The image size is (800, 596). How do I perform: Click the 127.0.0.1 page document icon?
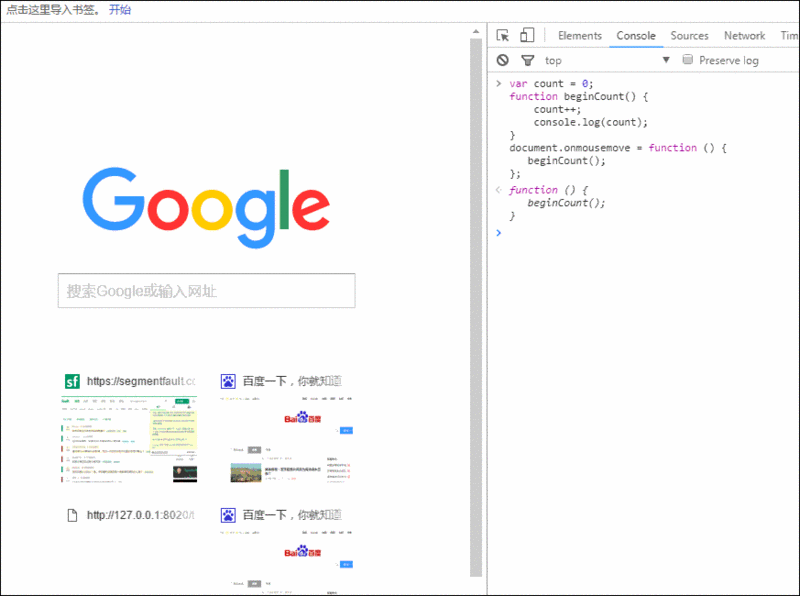click(x=72, y=515)
